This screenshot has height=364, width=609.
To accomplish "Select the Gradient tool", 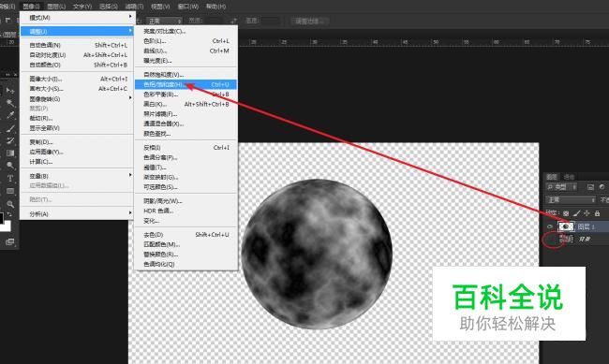I will coord(10,153).
